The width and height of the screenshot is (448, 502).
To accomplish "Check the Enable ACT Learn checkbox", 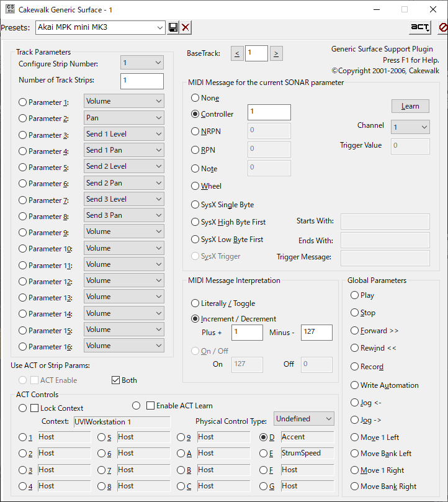I will pyautogui.click(x=150, y=405).
